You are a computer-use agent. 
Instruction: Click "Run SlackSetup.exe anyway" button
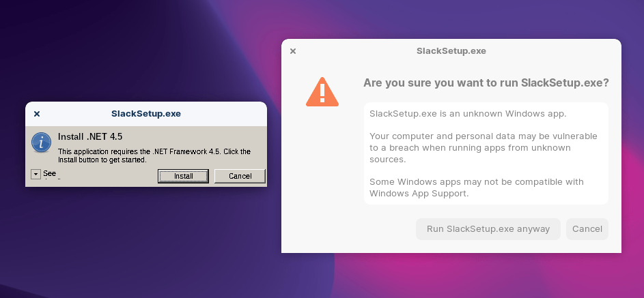click(x=488, y=229)
